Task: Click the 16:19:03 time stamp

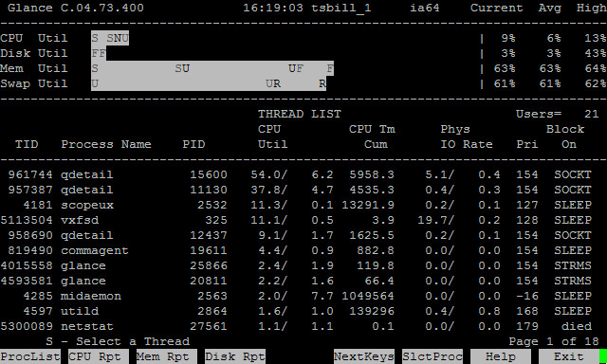Action: (273, 8)
